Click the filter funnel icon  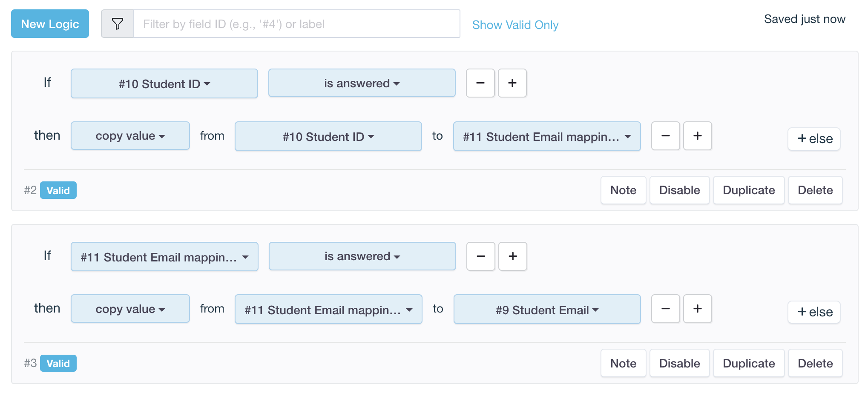[118, 24]
